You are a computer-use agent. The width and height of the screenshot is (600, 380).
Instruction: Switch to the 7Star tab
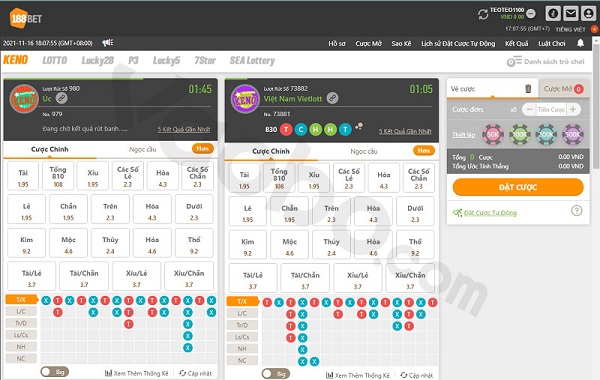click(x=205, y=60)
